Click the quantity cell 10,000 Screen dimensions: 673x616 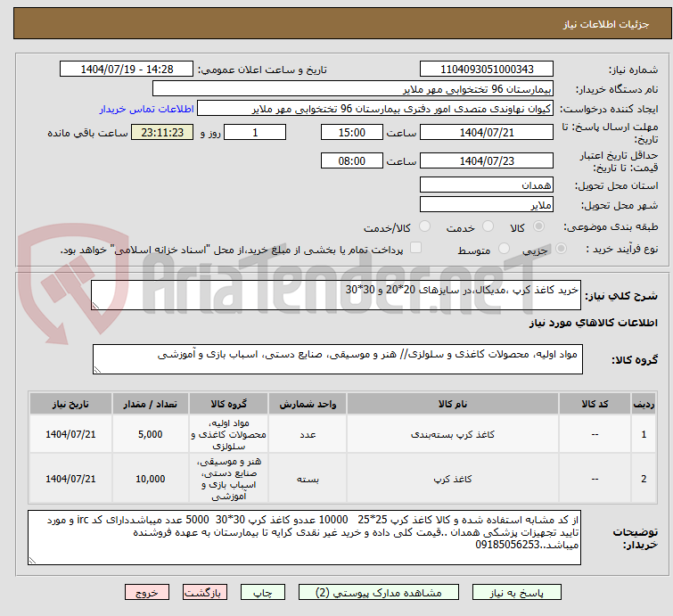151,479
